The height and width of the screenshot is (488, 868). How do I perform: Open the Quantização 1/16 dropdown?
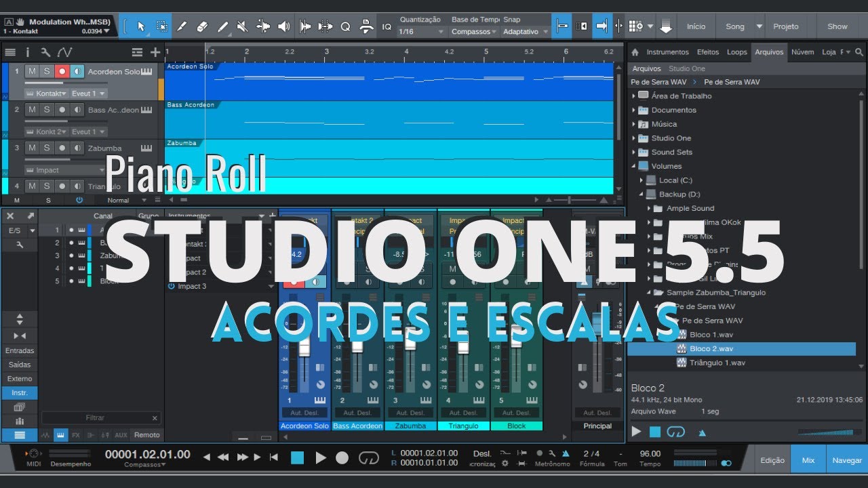click(421, 32)
